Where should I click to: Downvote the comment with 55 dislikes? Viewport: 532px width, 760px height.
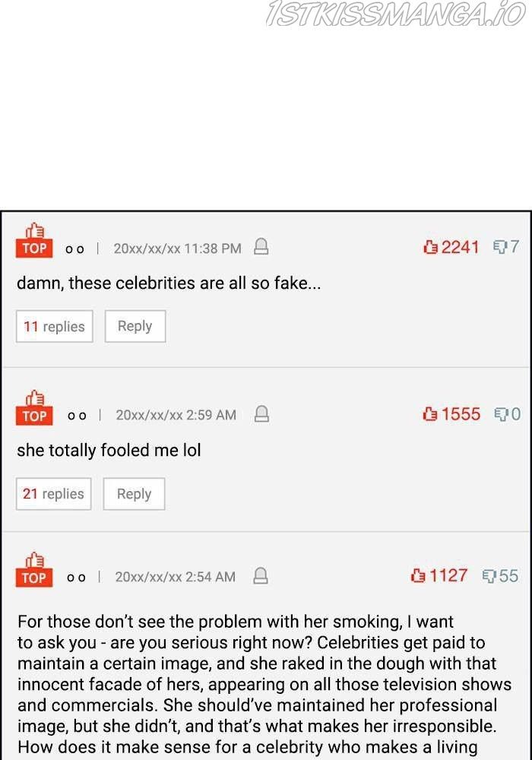pyautogui.click(x=489, y=576)
